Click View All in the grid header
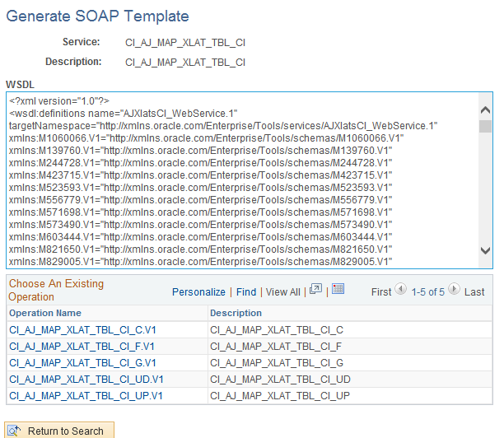 click(282, 291)
